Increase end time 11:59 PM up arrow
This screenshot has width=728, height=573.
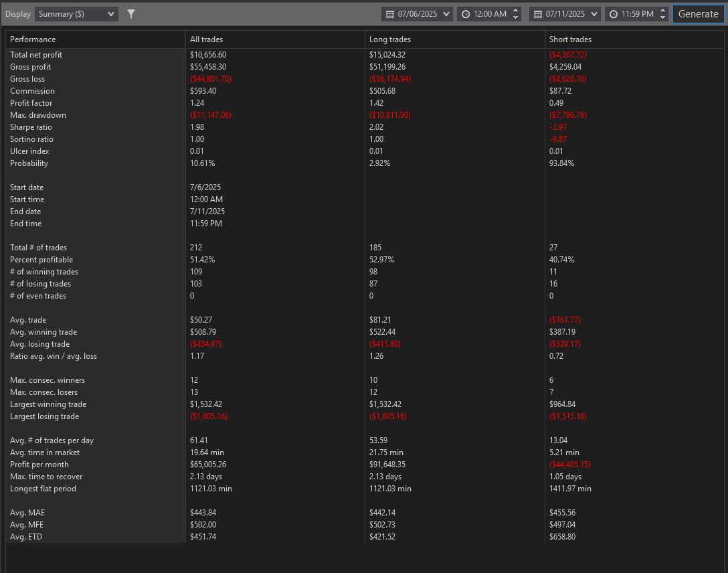[x=662, y=11]
